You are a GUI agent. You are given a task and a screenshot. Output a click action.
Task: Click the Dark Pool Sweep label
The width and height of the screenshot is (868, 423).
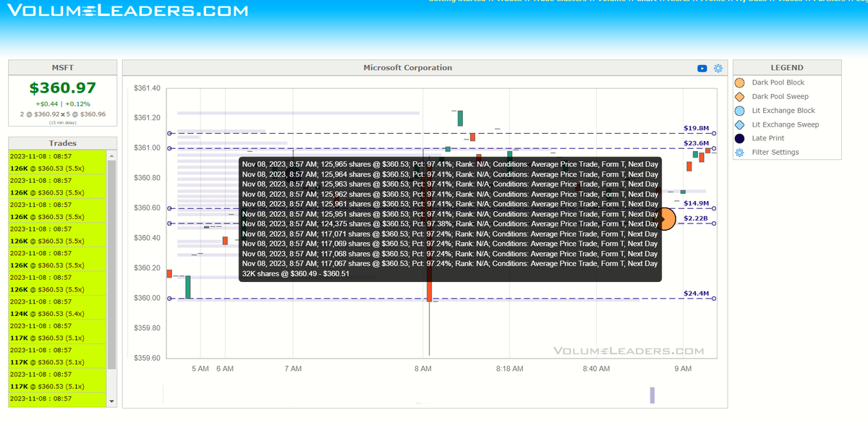click(x=780, y=96)
